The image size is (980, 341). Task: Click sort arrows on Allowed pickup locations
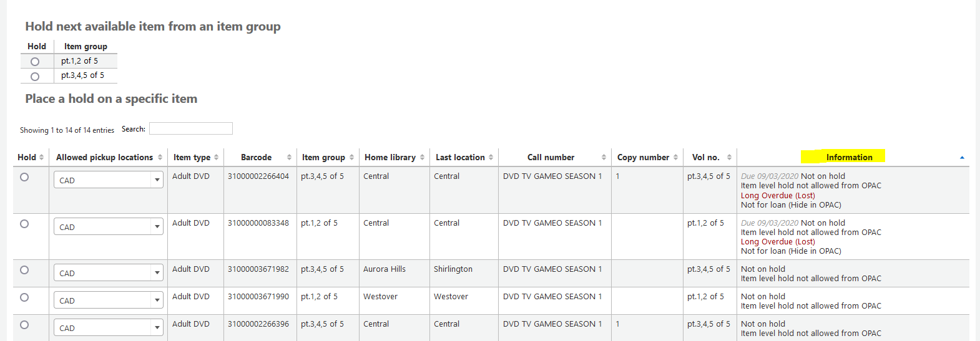click(160, 157)
